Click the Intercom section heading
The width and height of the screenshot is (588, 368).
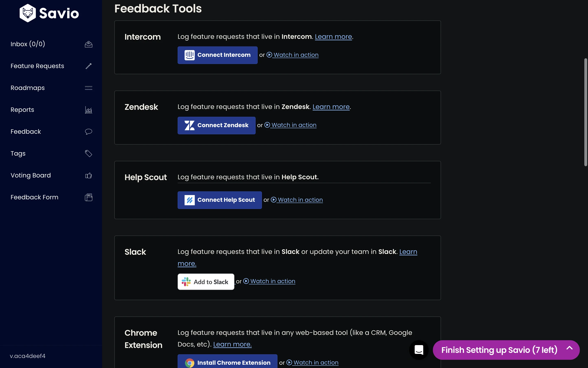143,37
